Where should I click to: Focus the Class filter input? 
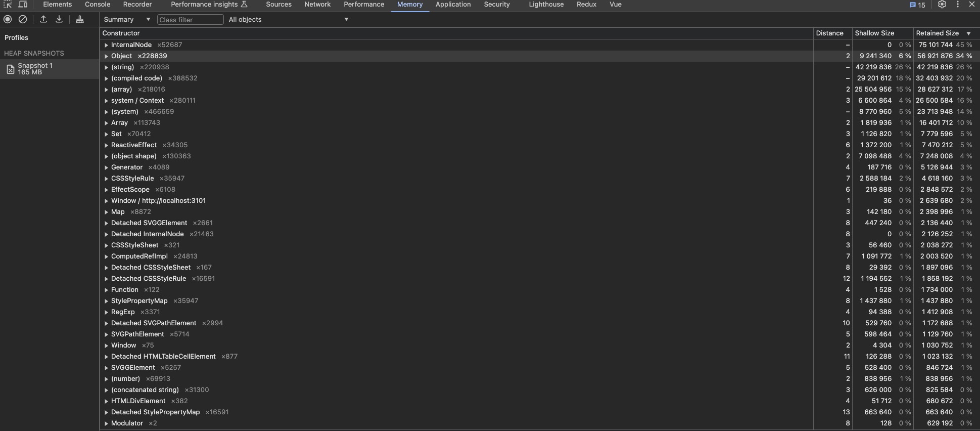(191, 20)
